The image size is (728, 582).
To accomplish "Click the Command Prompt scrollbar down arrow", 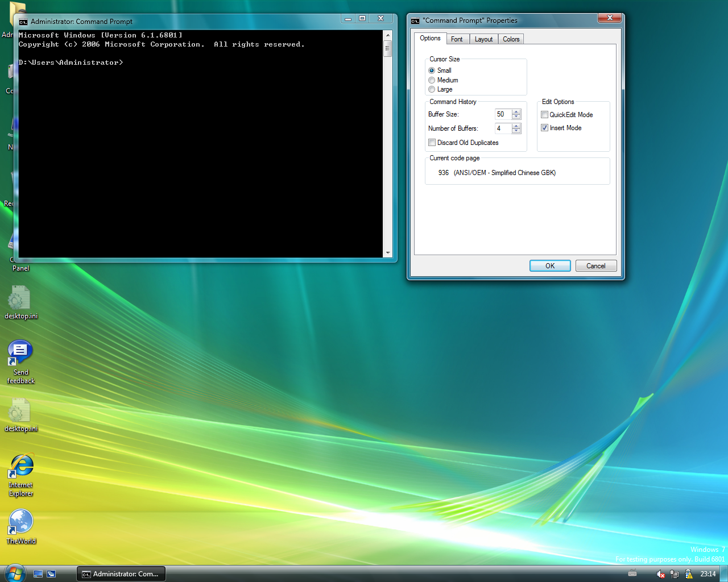I will 388,253.
